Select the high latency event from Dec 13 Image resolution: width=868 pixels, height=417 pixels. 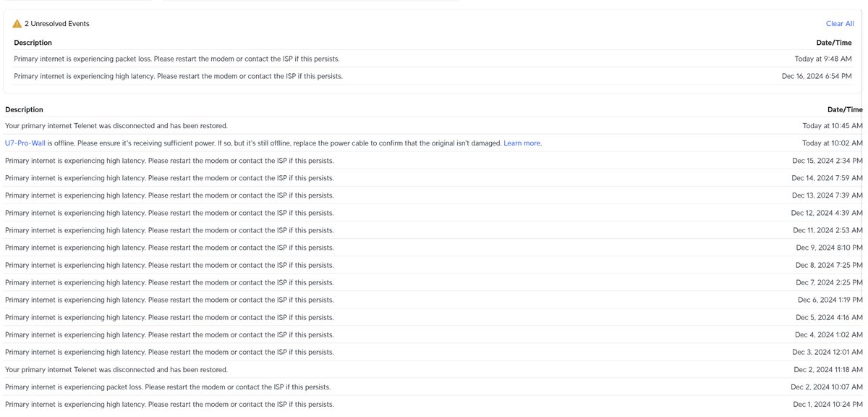click(433, 195)
